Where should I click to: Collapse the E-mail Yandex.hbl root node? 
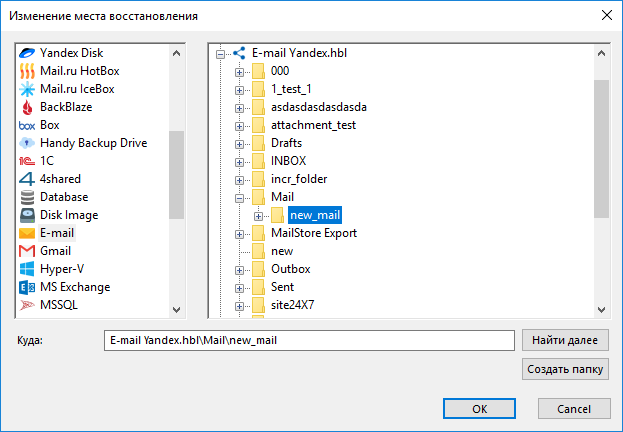tap(220, 54)
